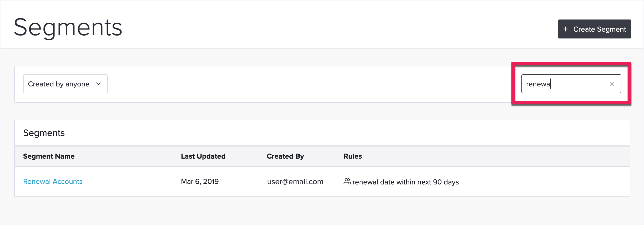Click the people icon beside the renewal rule

(x=347, y=181)
